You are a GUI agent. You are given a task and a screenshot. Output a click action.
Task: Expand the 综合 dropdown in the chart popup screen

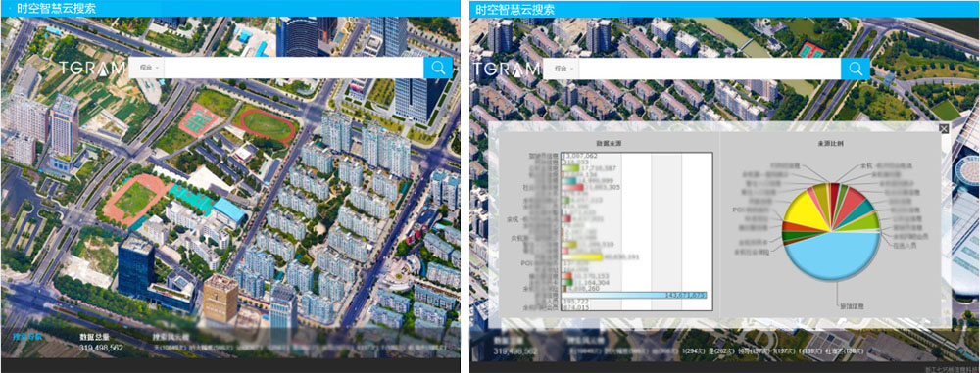[x=562, y=69]
